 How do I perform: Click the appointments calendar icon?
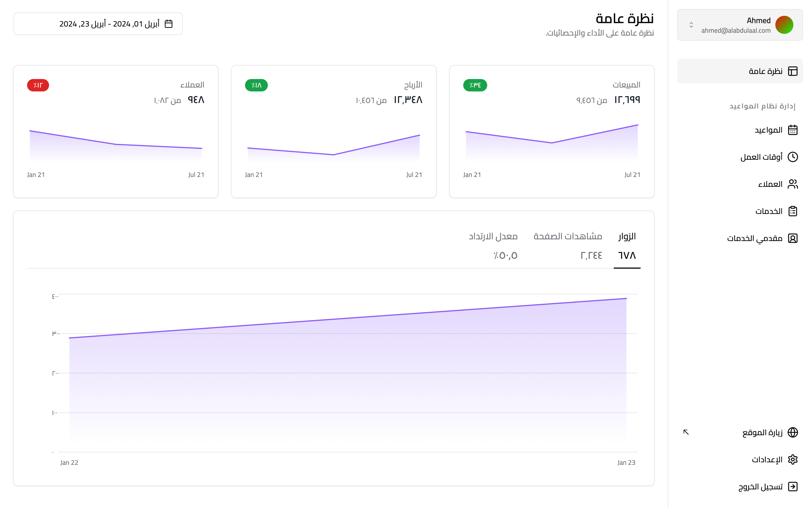click(793, 130)
